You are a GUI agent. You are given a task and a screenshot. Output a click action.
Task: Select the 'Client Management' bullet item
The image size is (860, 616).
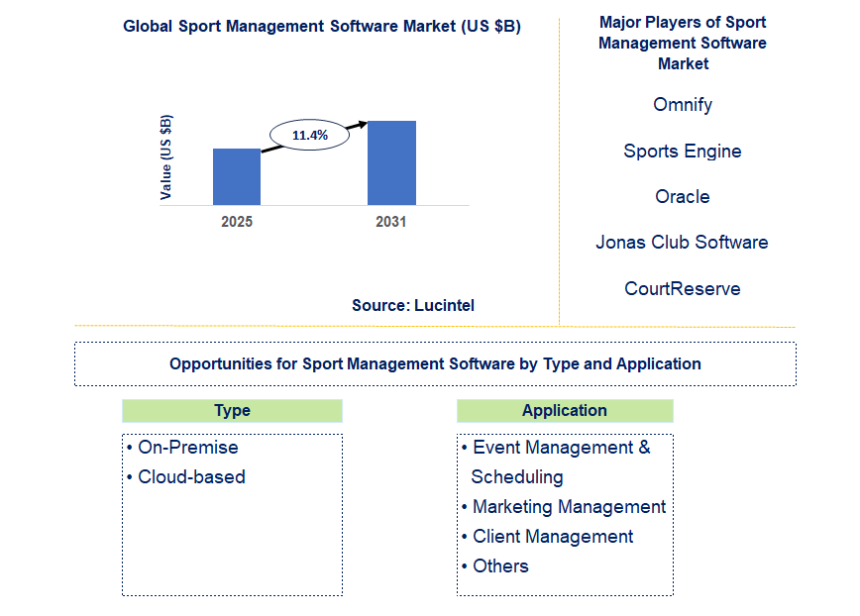(x=547, y=536)
